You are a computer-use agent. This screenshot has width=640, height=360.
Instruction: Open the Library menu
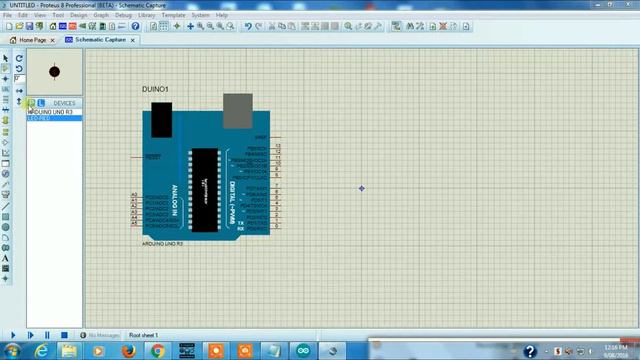pos(146,15)
